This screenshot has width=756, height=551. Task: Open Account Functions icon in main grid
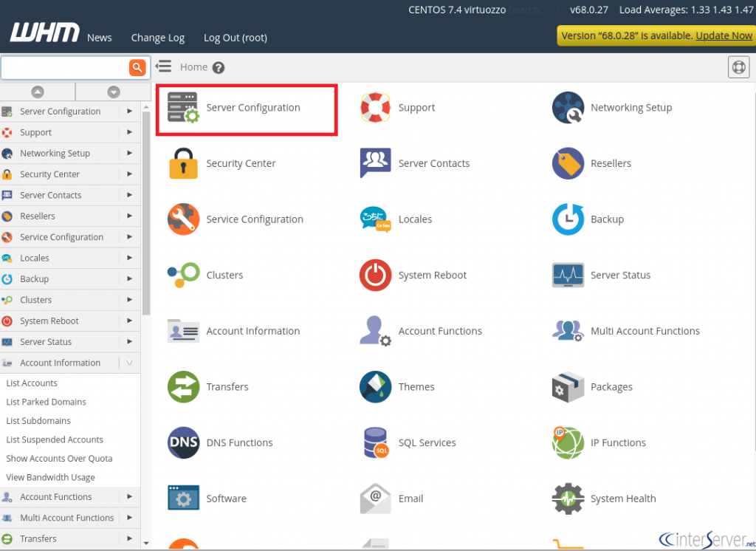pyautogui.click(x=375, y=331)
